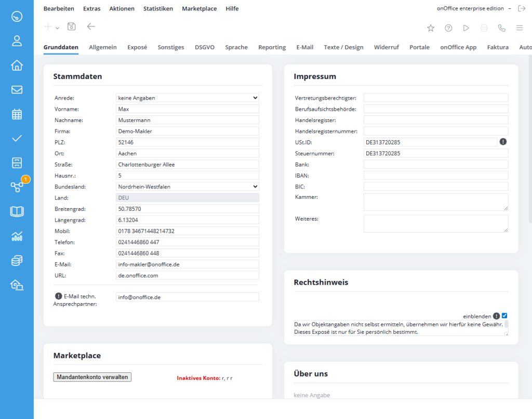Switch to the DSGVO tab

(x=205, y=47)
